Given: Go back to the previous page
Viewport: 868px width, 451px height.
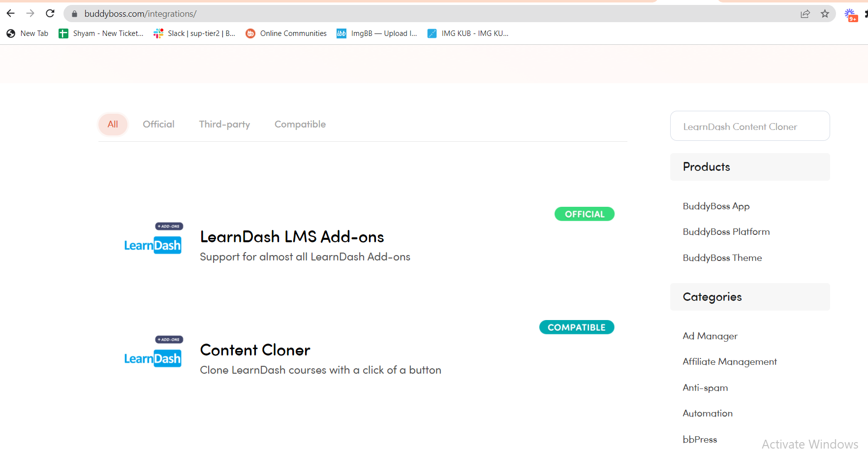Looking at the screenshot, I should tap(10, 13).
